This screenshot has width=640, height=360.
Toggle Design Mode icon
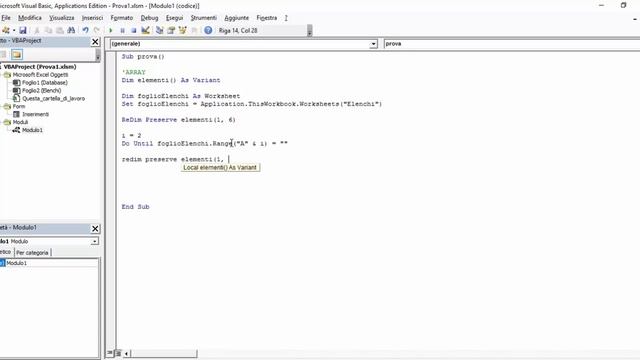tap(145, 30)
